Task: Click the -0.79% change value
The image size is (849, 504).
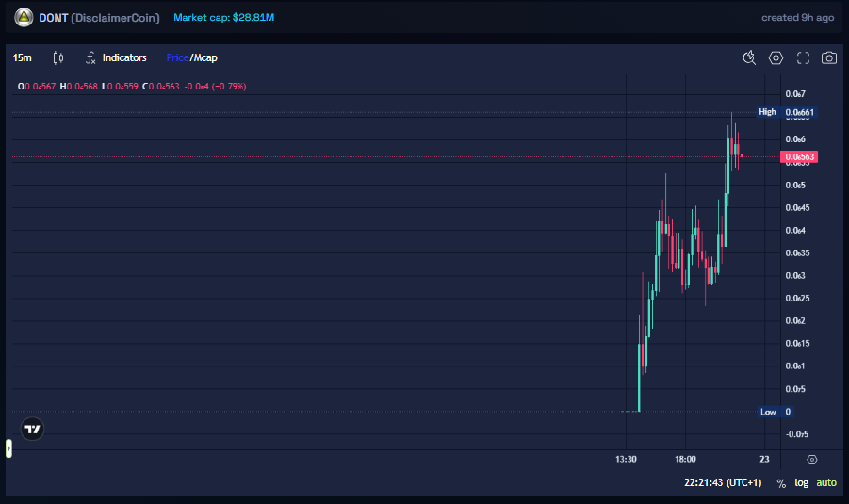Action: tap(229, 87)
